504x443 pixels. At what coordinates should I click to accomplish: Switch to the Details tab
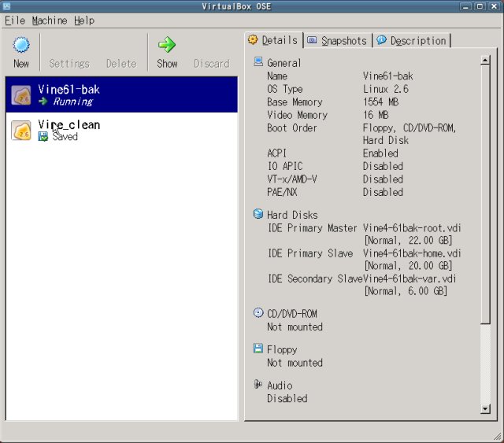point(274,40)
